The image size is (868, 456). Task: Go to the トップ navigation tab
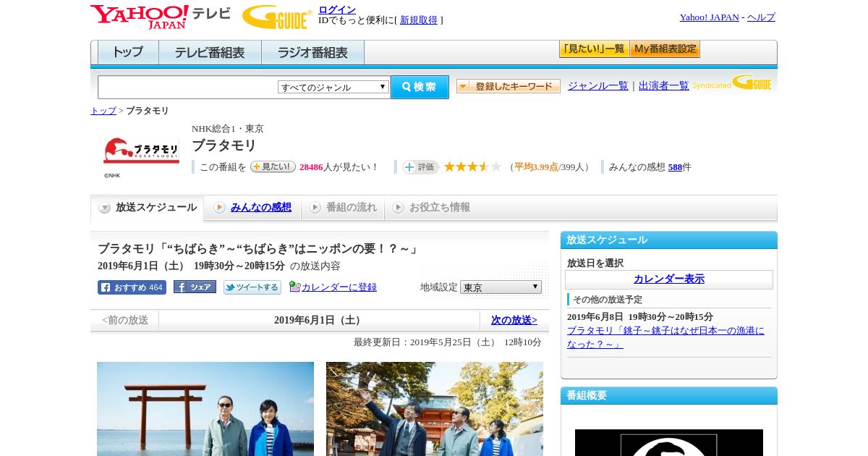tap(128, 53)
